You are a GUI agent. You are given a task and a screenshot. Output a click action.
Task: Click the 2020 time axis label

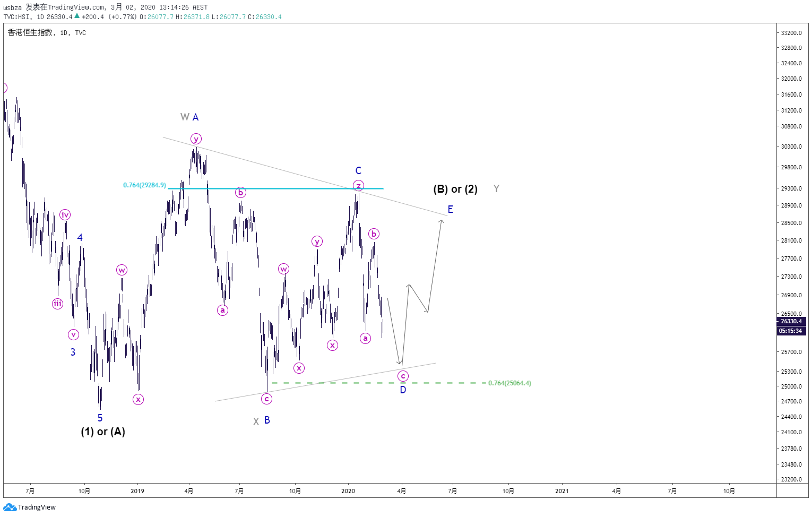click(x=348, y=491)
